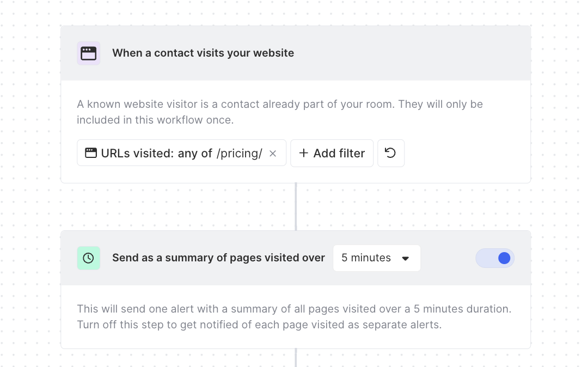
Task: Click small browser icon in URLs visited chip
Action: 91,154
